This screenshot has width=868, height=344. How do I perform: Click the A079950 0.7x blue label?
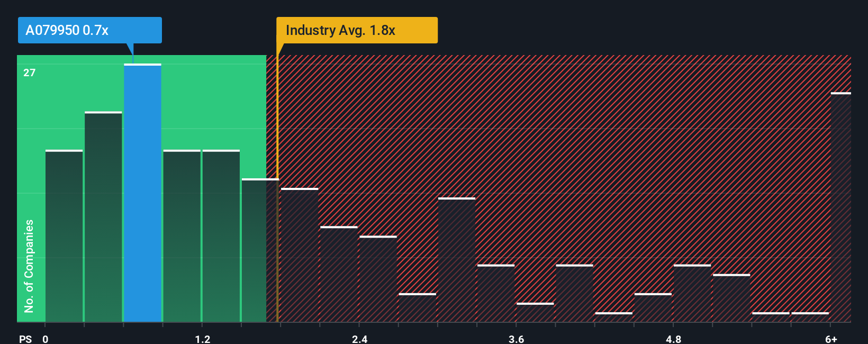click(90, 30)
